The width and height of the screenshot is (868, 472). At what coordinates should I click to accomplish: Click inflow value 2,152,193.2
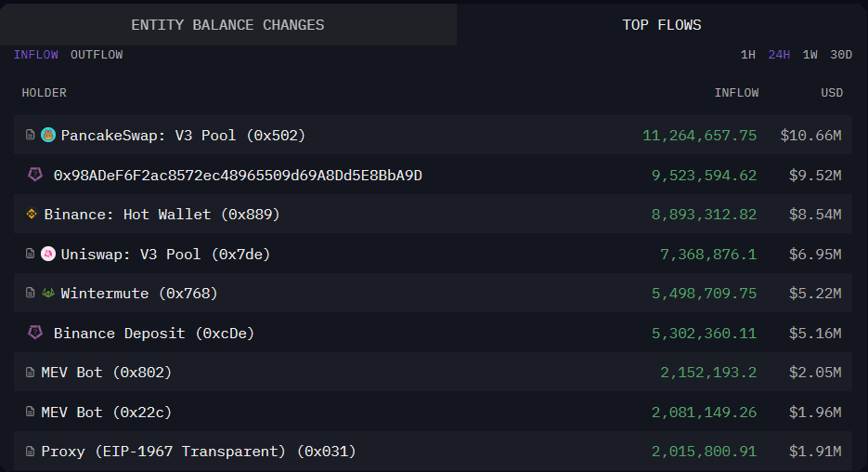(x=708, y=373)
